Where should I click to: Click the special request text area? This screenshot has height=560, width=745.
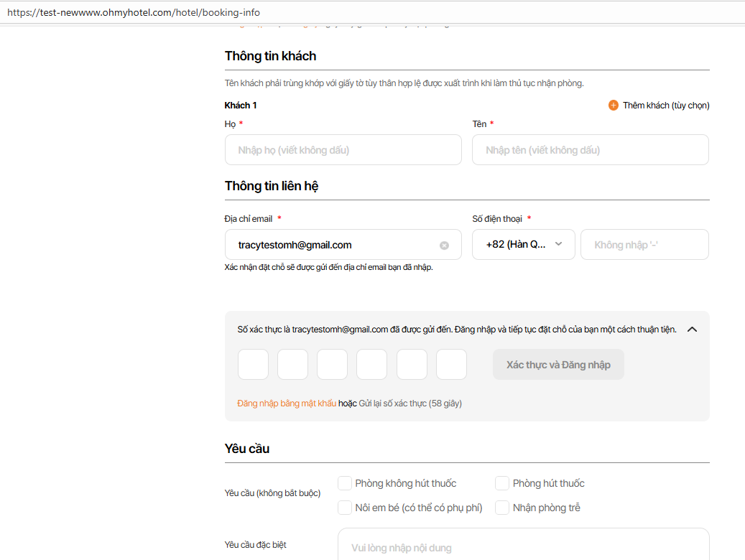523,546
